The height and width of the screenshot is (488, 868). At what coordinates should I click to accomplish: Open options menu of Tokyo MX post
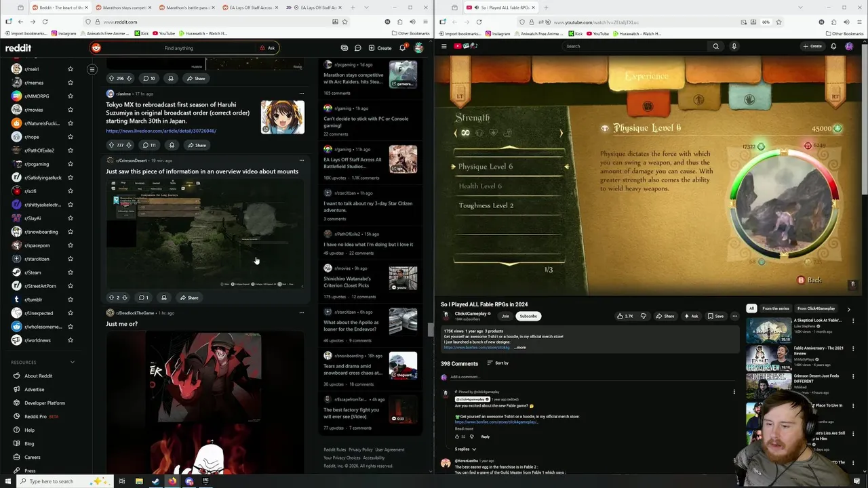click(301, 94)
